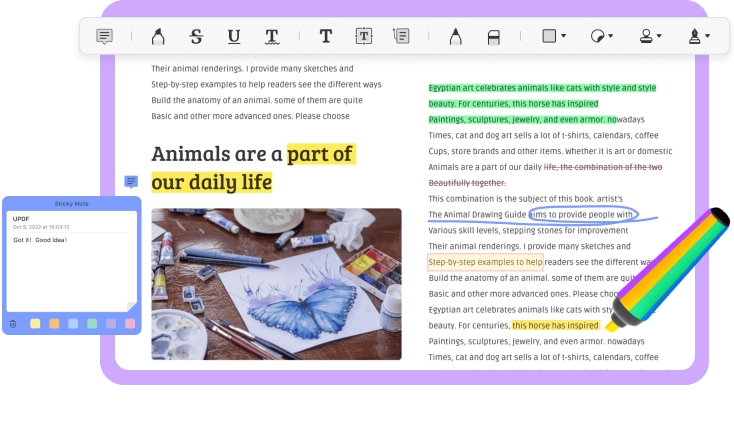Select the highlighter tool in toolbar
Screen dimensions: 734x435
[x=157, y=37]
